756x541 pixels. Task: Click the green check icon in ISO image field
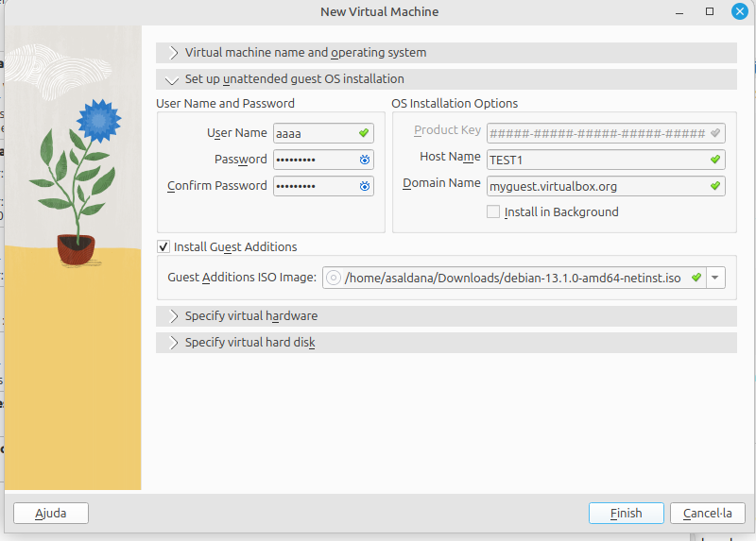696,278
